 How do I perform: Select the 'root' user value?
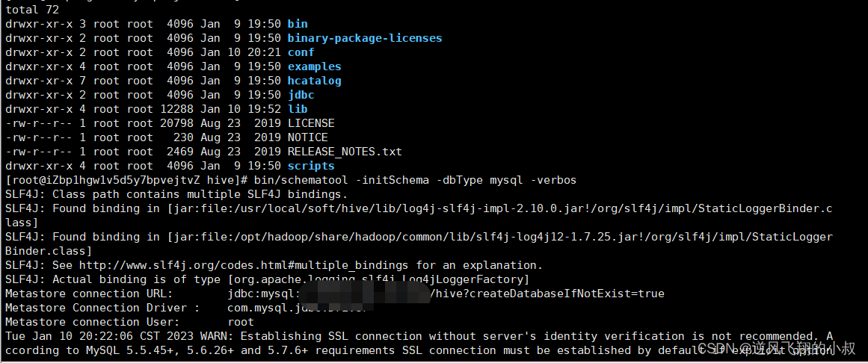click(241, 321)
